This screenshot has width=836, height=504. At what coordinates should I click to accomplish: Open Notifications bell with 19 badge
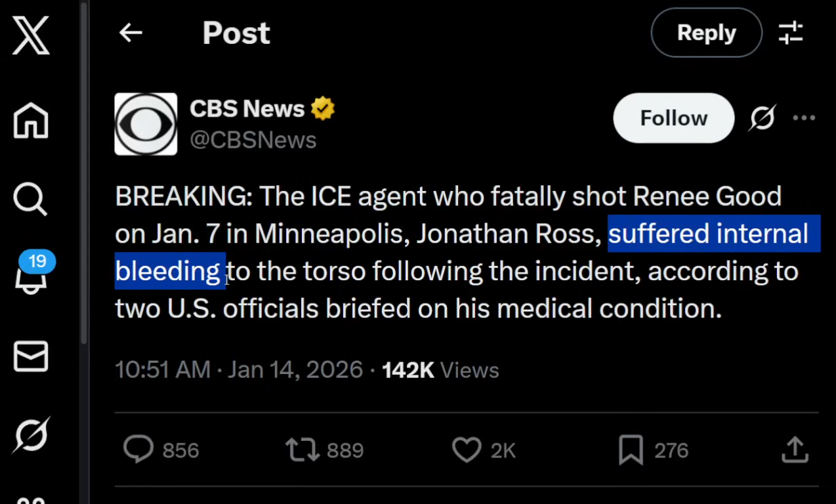click(x=31, y=276)
